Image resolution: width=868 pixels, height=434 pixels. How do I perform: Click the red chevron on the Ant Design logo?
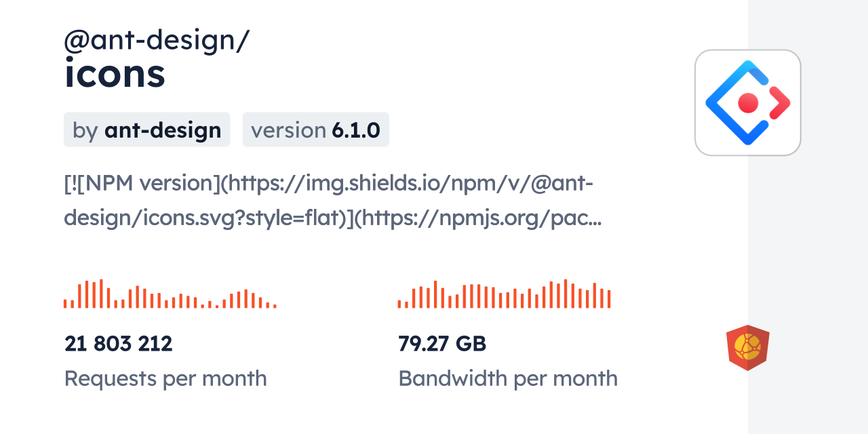pyautogui.click(x=781, y=103)
